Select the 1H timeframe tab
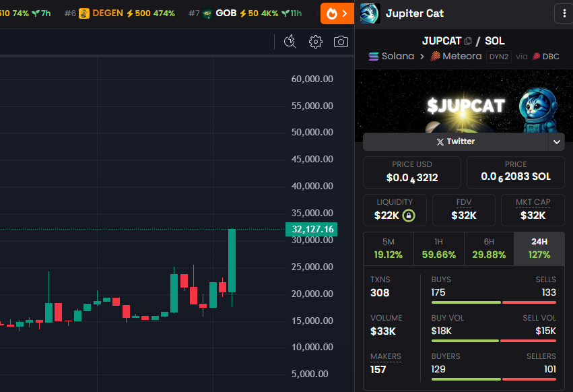The width and height of the screenshot is (573, 392). click(x=439, y=249)
